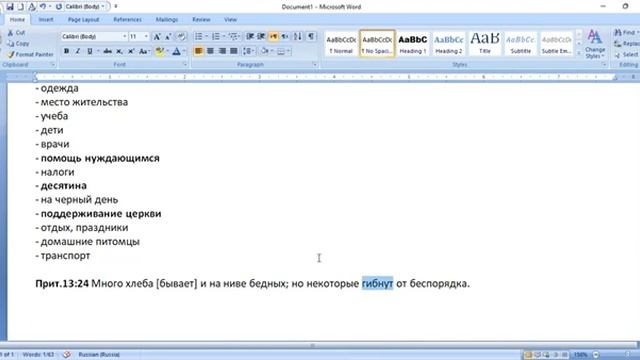Clear formatting from the selection
Screen dimensions: 640x360
pyautogui.click(x=182, y=37)
